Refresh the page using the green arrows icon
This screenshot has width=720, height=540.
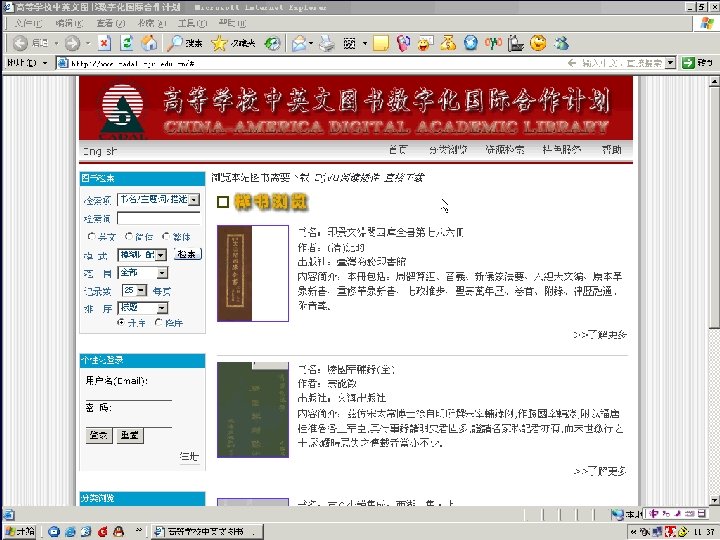127,44
